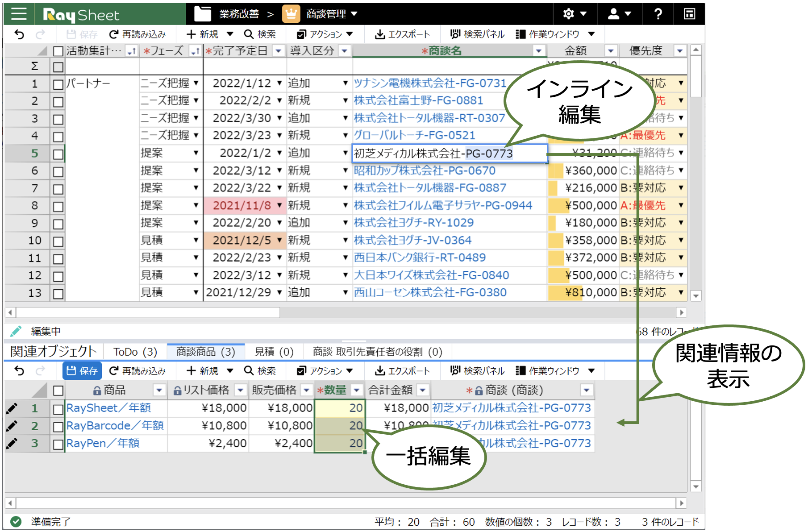Open 導入区分 column filter dropdown
Viewport: 808px width, 532px height.
[344, 51]
